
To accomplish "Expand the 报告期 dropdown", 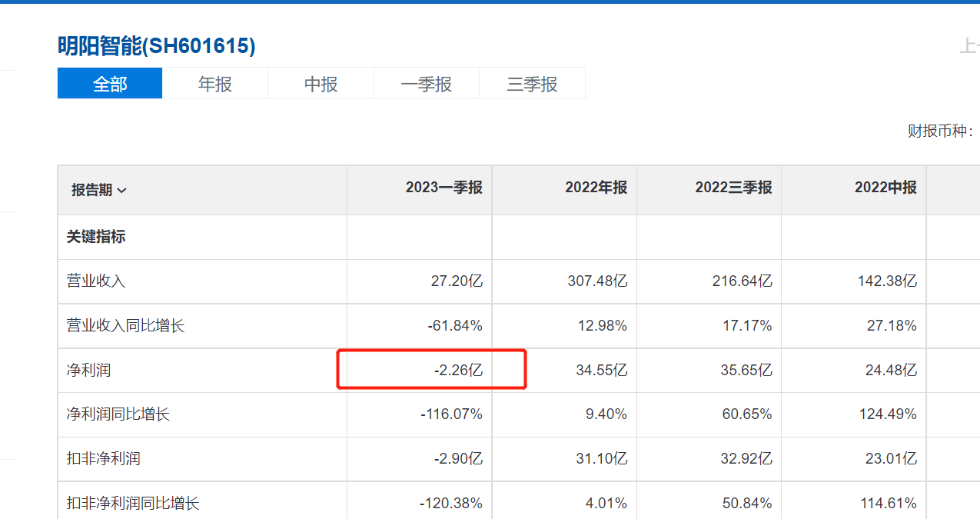I will [99, 190].
